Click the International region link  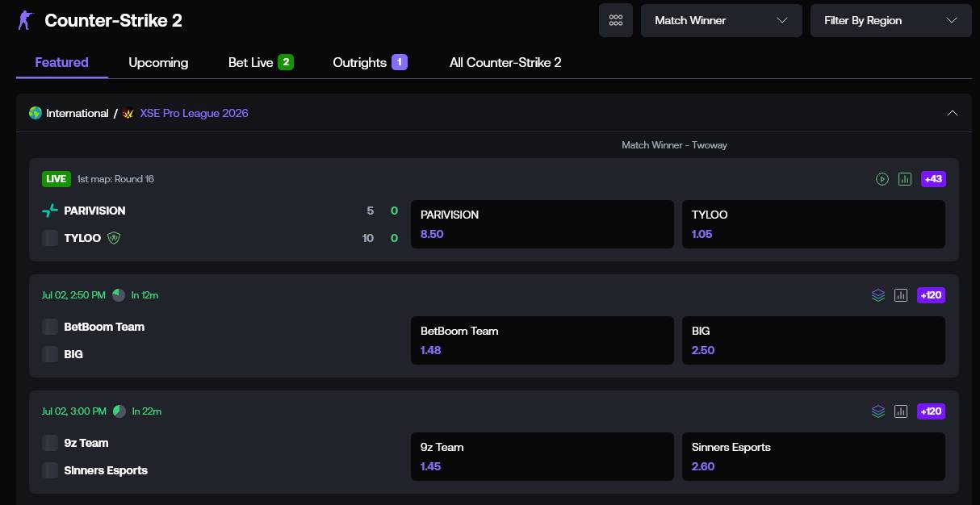[77, 113]
